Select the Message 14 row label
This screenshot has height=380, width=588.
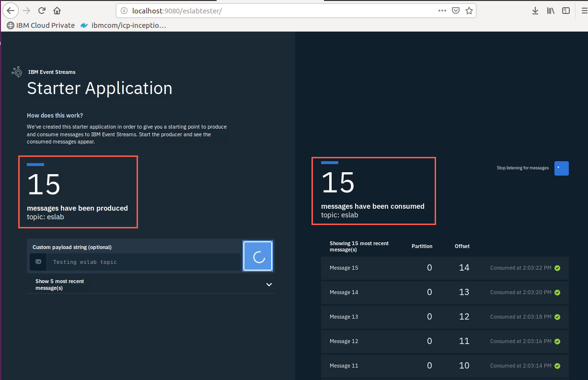344,292
